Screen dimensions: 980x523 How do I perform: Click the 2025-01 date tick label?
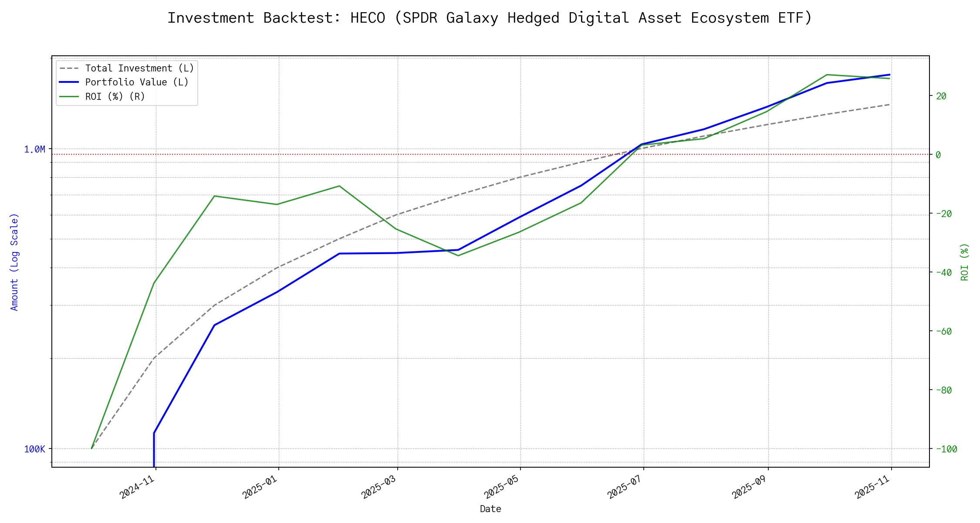260,487
